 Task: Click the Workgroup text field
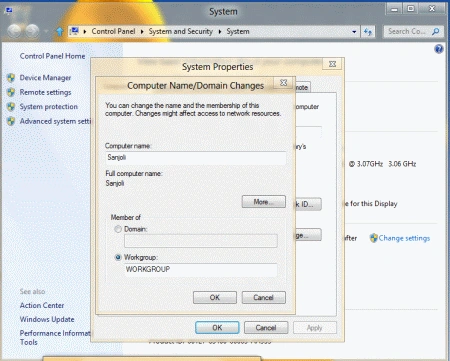[201, 269]
